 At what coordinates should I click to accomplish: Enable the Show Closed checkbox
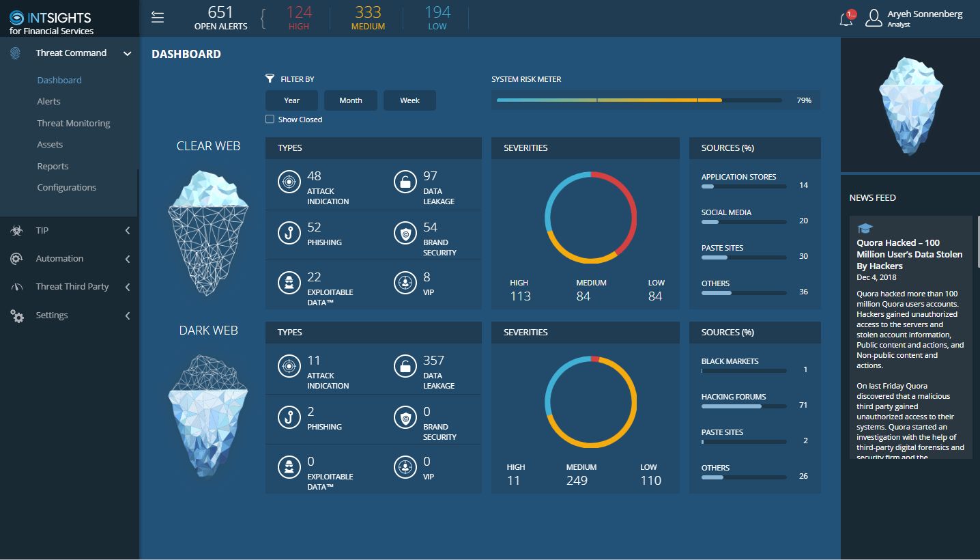[270, 120]
